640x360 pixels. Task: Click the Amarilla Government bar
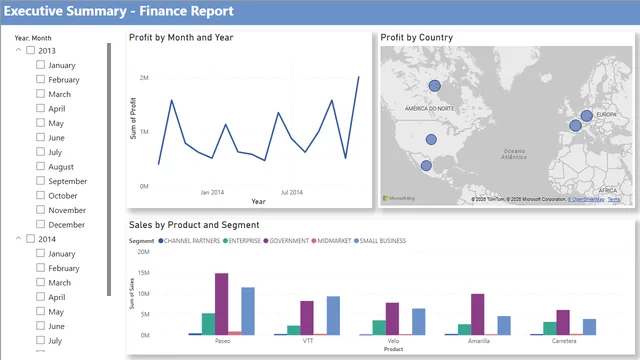(478, 314)
